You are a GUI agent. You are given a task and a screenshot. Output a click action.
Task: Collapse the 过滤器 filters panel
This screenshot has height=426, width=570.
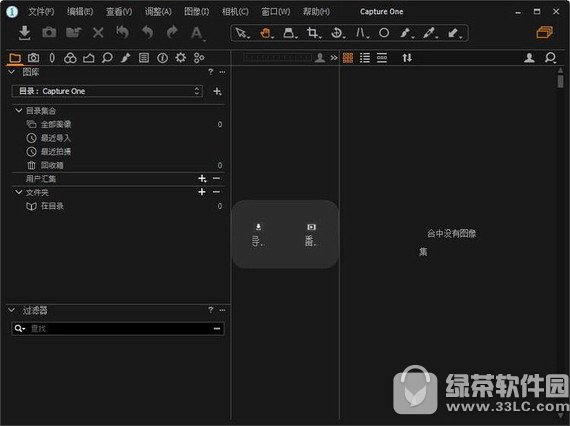(x=12, y=310)
